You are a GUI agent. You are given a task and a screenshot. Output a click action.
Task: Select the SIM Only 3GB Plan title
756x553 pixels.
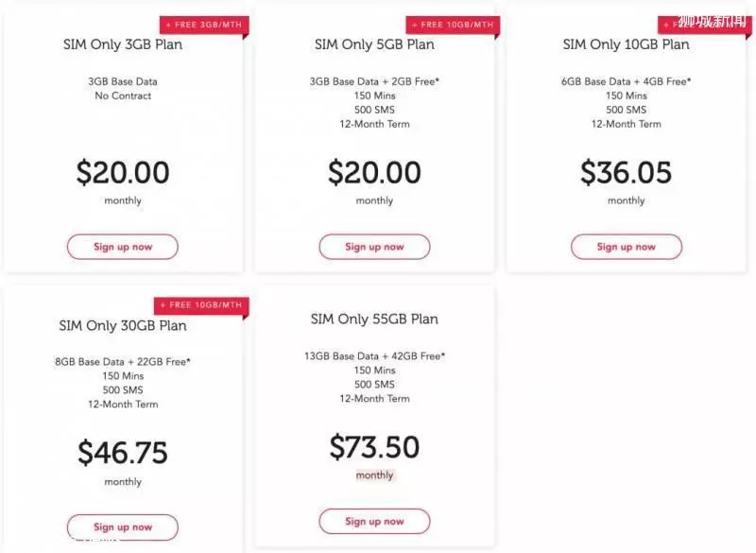[123, 44]
